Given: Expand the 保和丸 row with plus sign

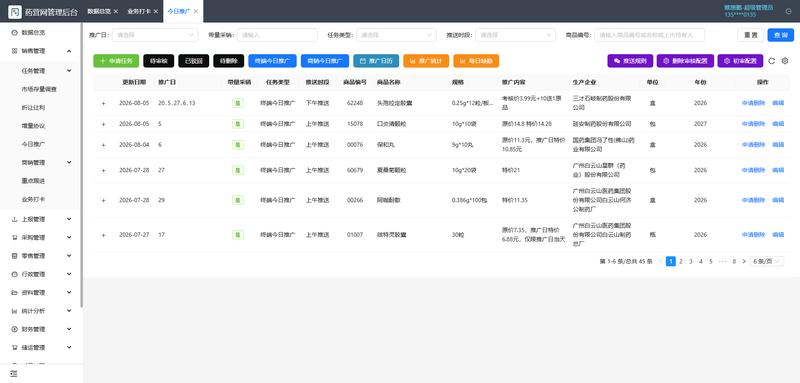Looking at the screenshot, I should click(x=103, y=145).
